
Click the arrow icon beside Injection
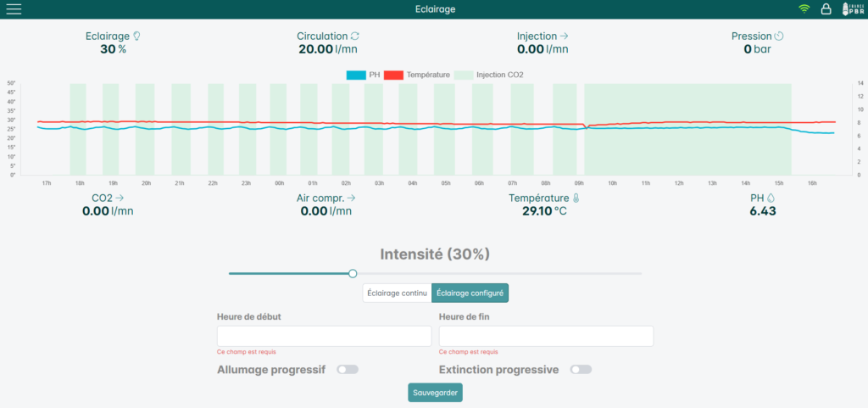click(564, 36)
